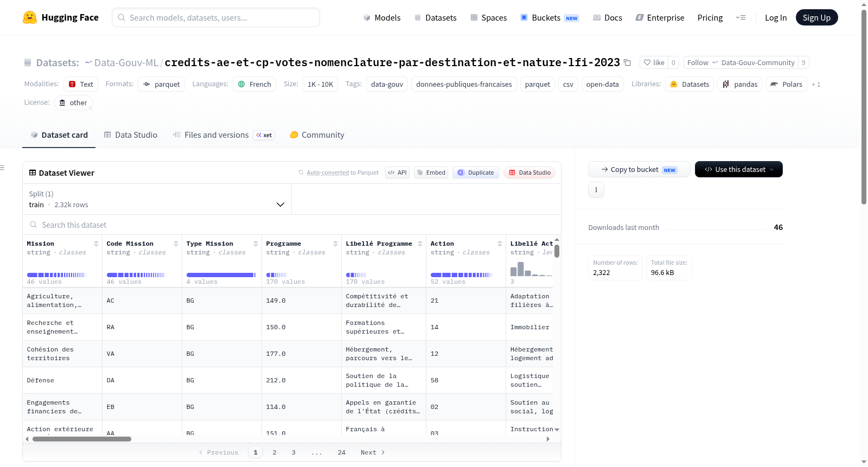This screenshot has height=467, width=868.
Task: Sort the Libellé Programme column
Action: 420,244
